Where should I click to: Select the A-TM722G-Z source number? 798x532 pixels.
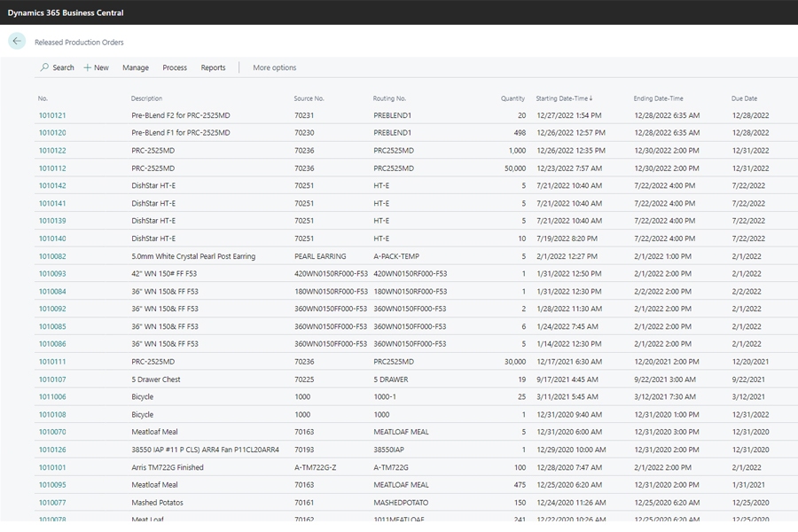coord(315,468)
